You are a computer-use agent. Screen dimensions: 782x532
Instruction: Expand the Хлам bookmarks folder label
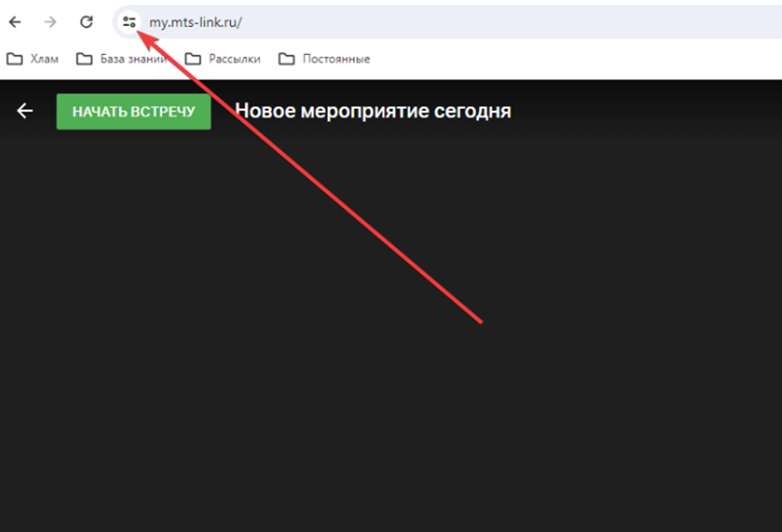pos(43,59)
